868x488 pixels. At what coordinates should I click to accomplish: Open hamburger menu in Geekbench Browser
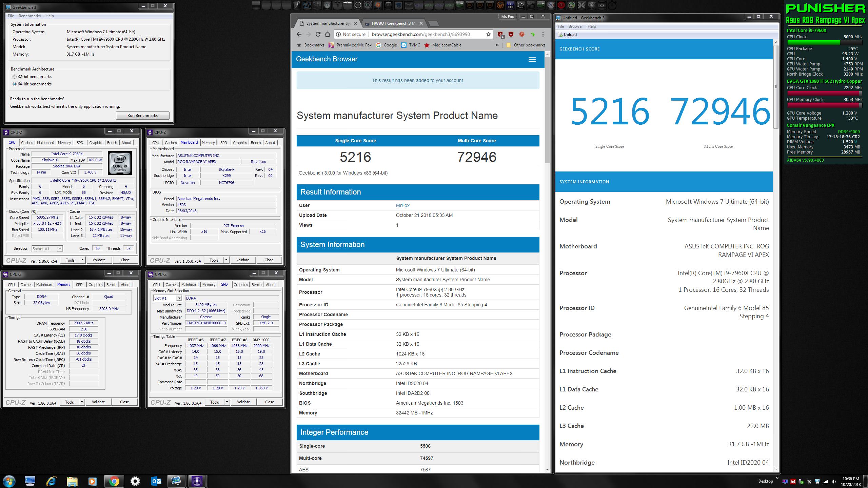point(532,59)
